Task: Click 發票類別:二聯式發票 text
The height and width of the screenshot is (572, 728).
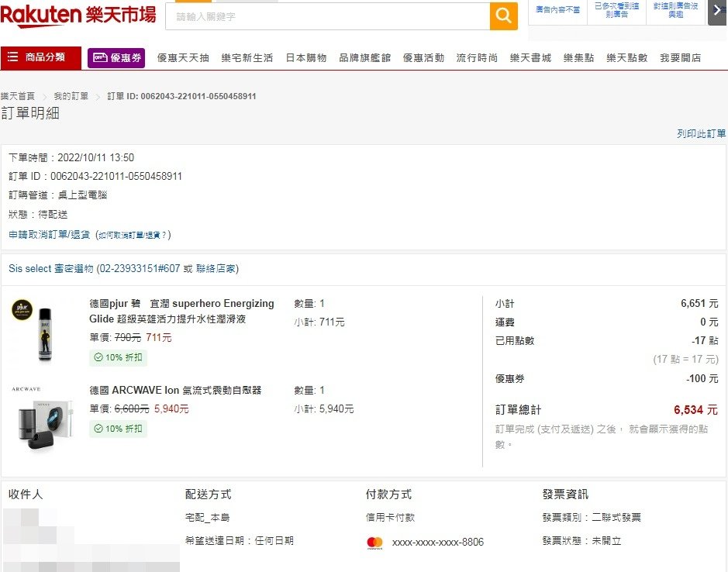Action: 592,518
